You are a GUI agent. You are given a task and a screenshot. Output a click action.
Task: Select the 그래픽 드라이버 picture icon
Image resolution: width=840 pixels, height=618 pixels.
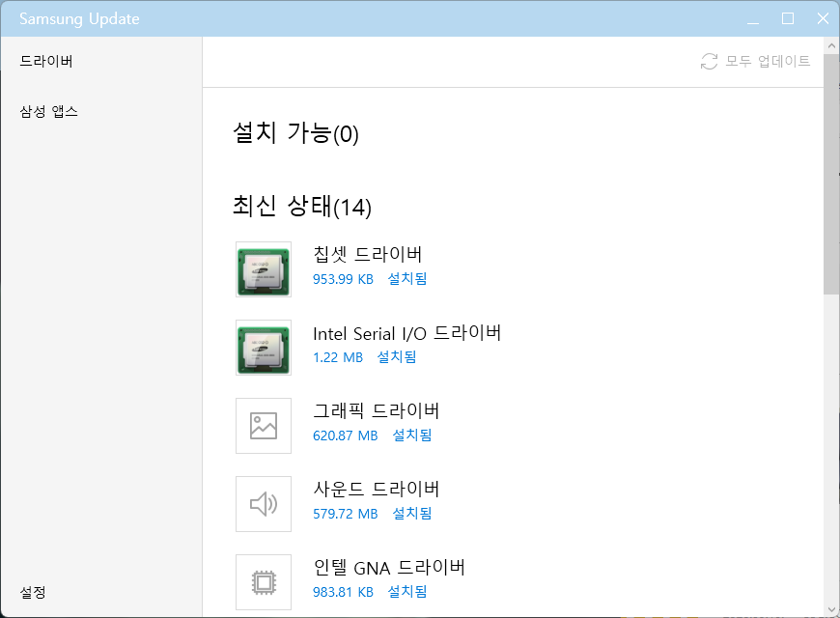263,426
